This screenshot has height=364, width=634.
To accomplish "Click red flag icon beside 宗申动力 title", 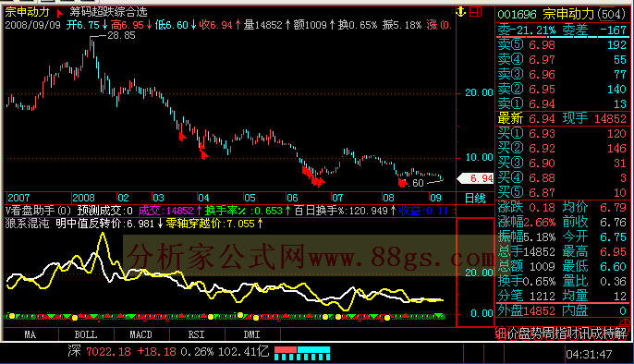I will click(x=60, y=13).
